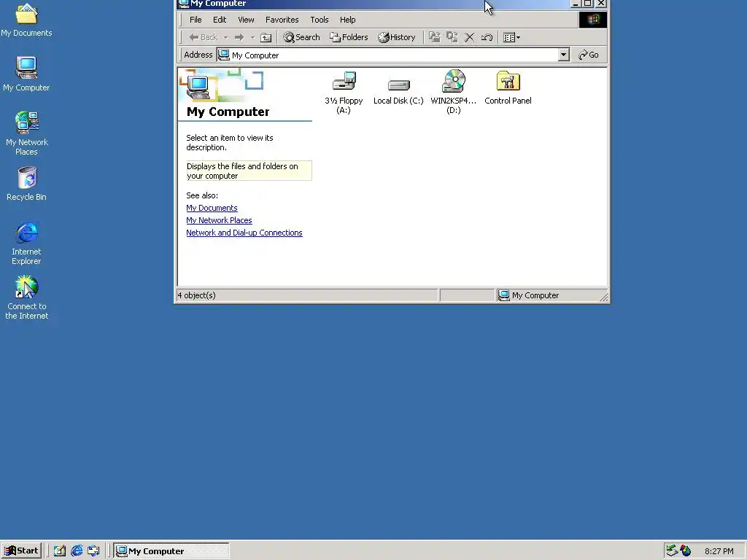Toggle the Folders pane button
747x560 pixels.
349,37
